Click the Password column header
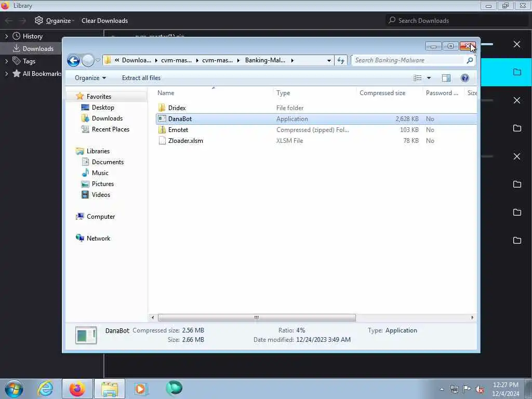The image size is (532, 399). [443, 93]
